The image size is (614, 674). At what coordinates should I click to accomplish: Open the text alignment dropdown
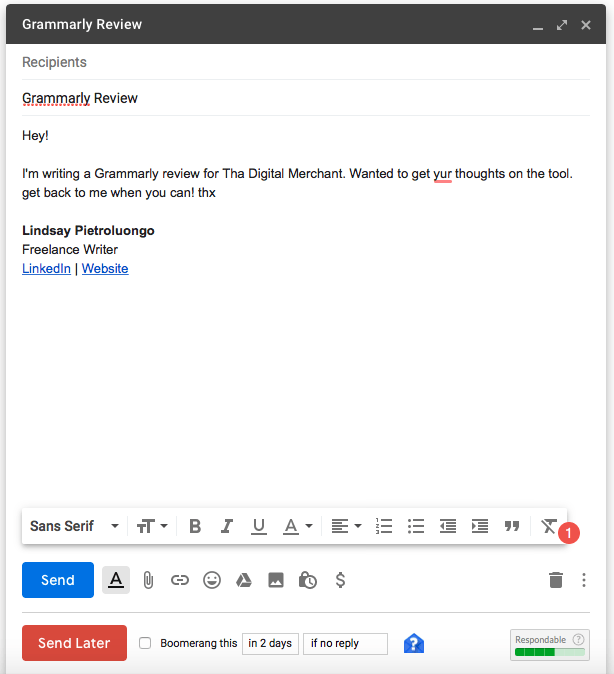(346, 526)
